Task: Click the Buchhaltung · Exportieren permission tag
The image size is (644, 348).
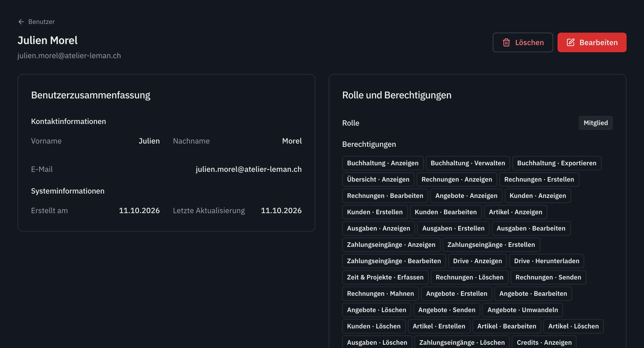Action: (x=557, y=163)
